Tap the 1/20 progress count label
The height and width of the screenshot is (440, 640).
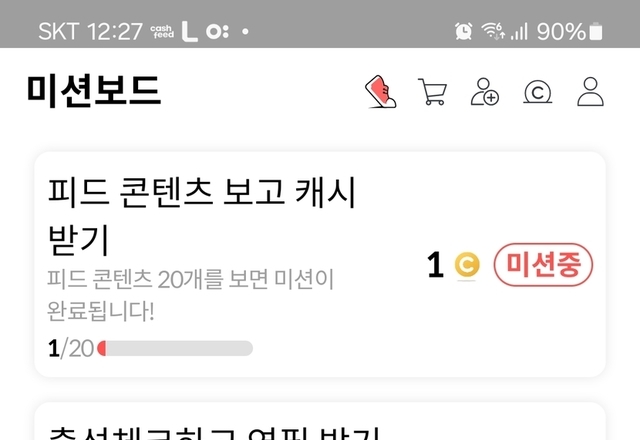(x=71, y=349)
